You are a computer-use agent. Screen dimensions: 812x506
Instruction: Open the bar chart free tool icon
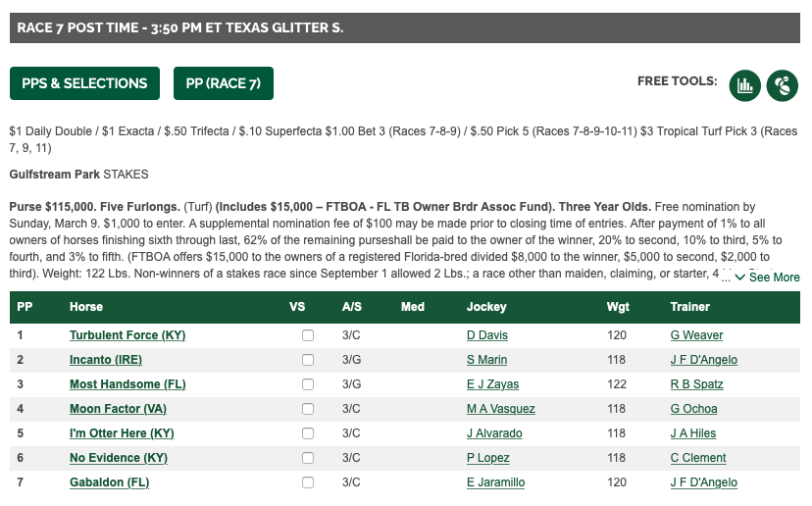coord(744,85)
